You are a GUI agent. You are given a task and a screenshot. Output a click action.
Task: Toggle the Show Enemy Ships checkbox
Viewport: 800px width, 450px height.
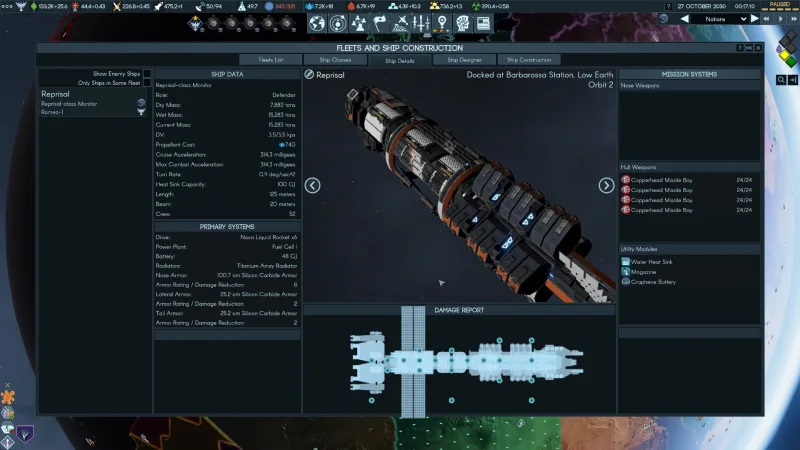pyautogui.click(x=147, y=73)
